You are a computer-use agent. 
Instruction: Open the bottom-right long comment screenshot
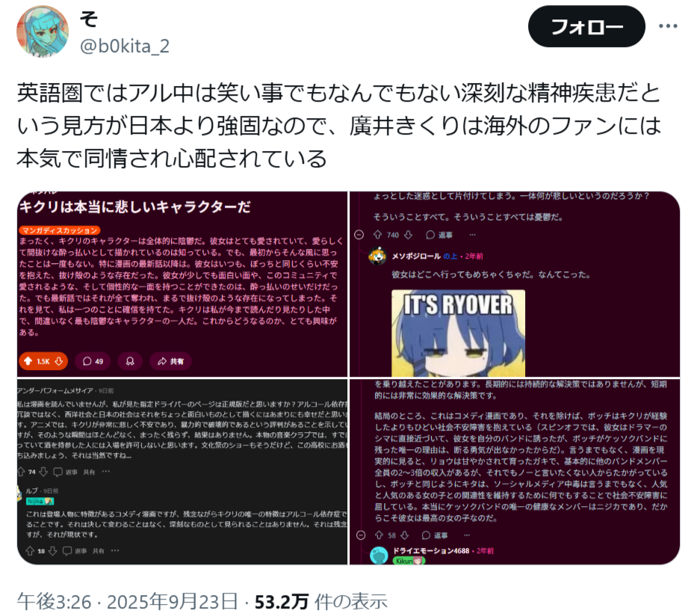point(515,472)
